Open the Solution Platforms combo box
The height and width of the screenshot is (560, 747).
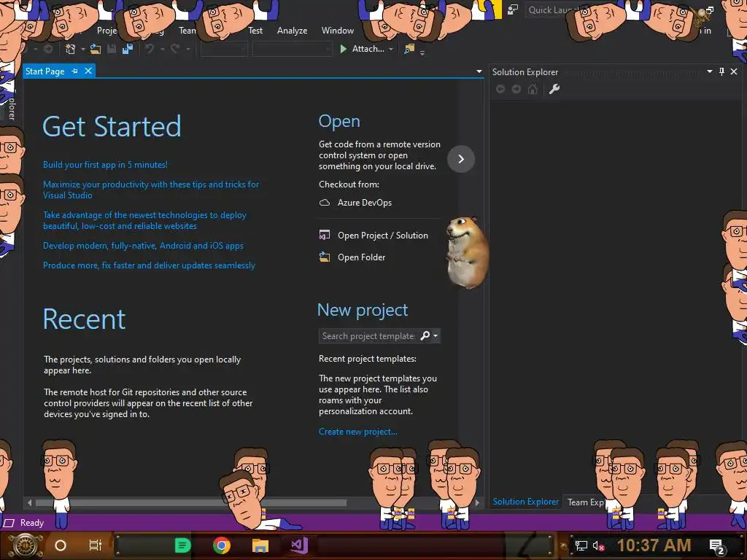pos(292,49)
